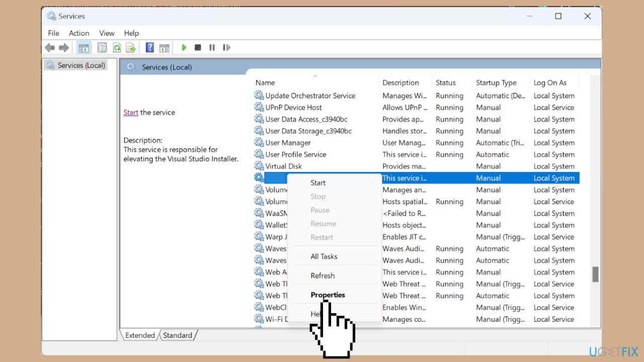Select Services (Local) in the console tree

81,65
